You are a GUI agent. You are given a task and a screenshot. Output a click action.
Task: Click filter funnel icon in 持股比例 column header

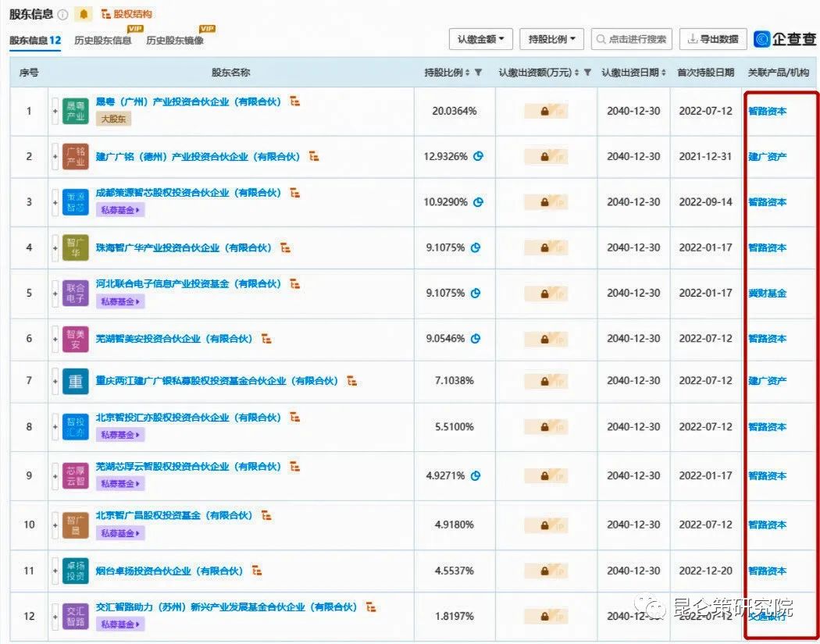(x=479, y=73)
